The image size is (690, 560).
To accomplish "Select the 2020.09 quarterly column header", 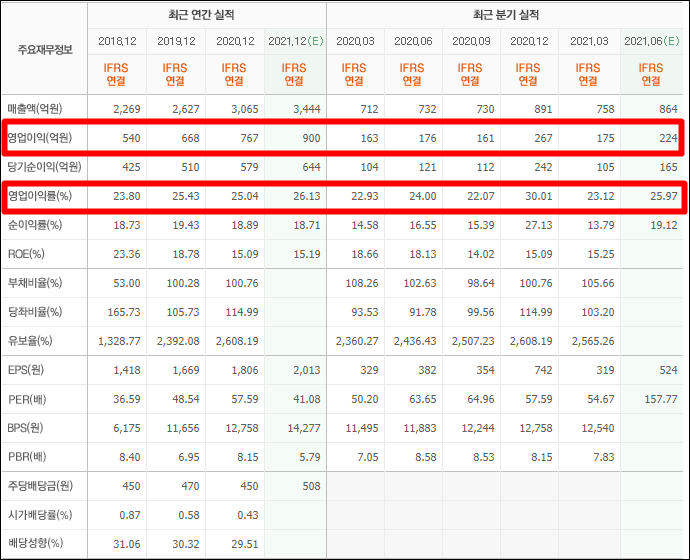I will [x=471, y=41].
